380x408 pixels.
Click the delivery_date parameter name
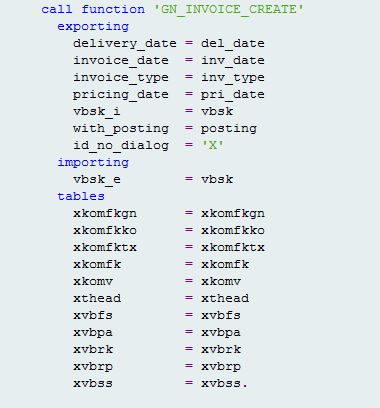[125, 43]
